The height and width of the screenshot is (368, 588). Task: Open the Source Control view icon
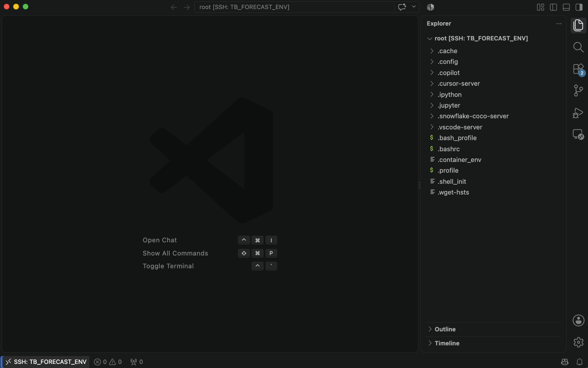(x=578, y=91)
